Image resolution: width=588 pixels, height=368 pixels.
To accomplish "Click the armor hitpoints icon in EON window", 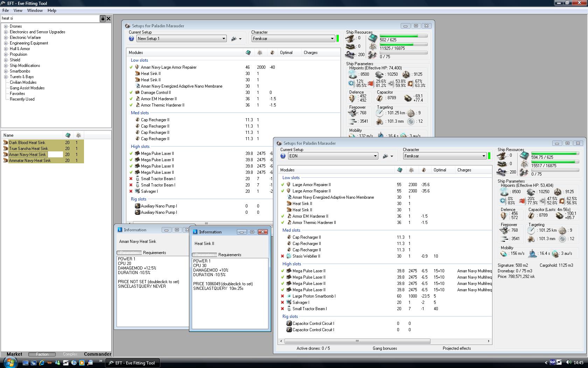I will [531, 192].
